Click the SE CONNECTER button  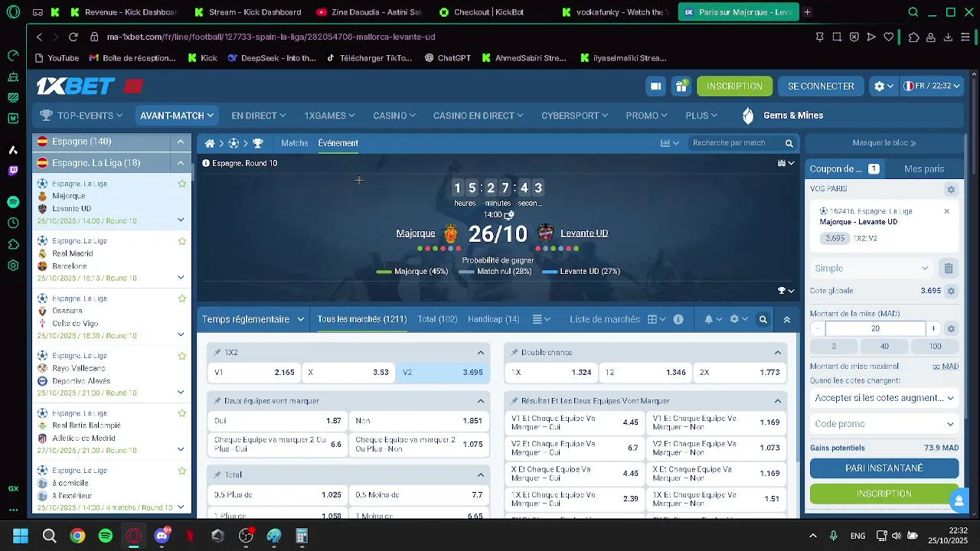[x=821, y=86]
